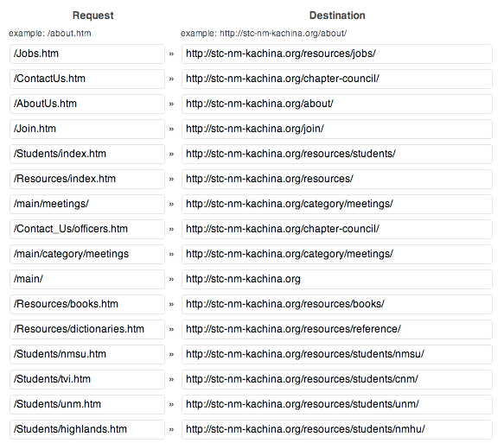Select the /ContactUs.htm request field
Viewport: 504px width, 443px height.
tap(87, 79)
